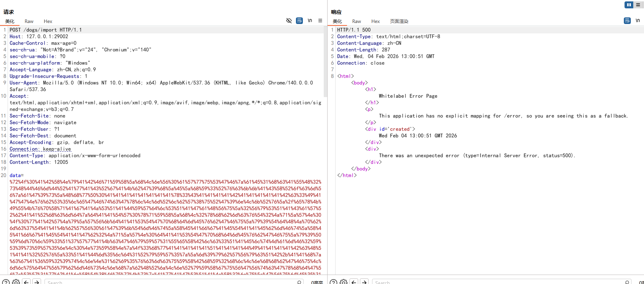Open the Hex tab in response panel
The height and width of the screenshot is (284, 644).
click(376, 21)
